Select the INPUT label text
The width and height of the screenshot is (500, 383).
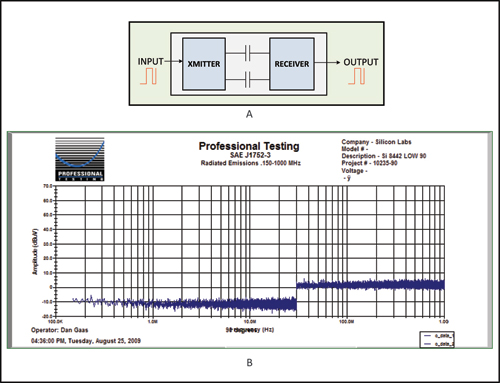(x=151, y=62)
